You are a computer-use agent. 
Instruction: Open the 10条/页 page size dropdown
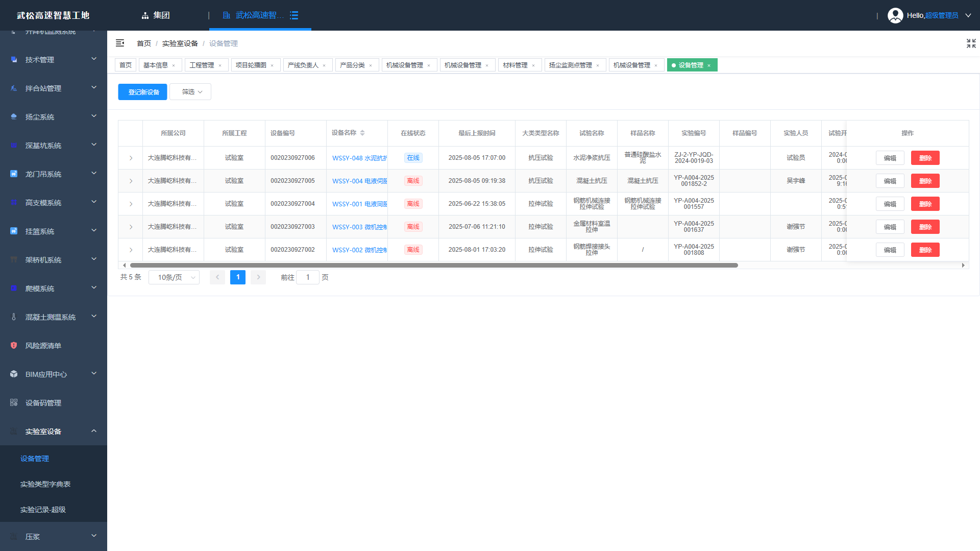tap(174, 277)
